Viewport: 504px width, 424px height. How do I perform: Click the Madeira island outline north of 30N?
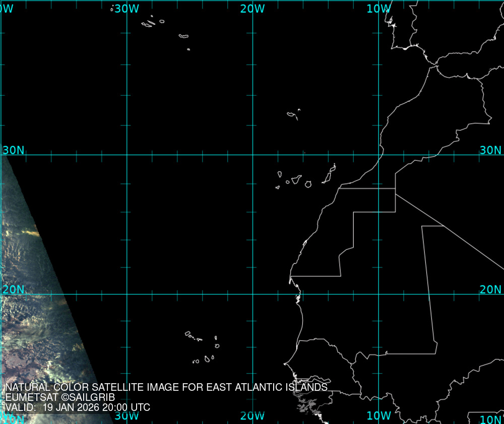click(x=292, y=115)
